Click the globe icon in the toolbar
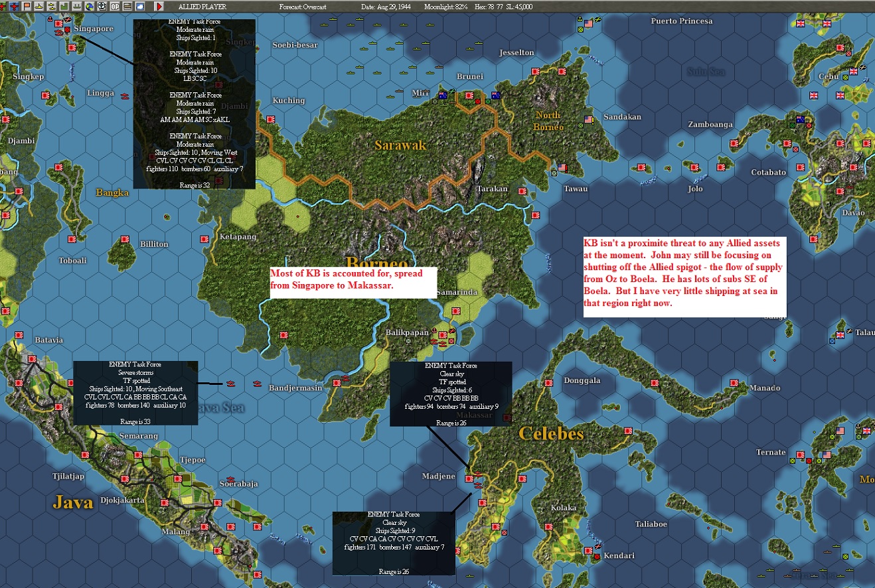 [89, 6]
